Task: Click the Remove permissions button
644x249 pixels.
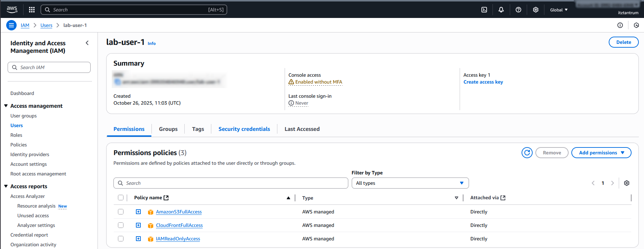Action: (x=552, y=153)
